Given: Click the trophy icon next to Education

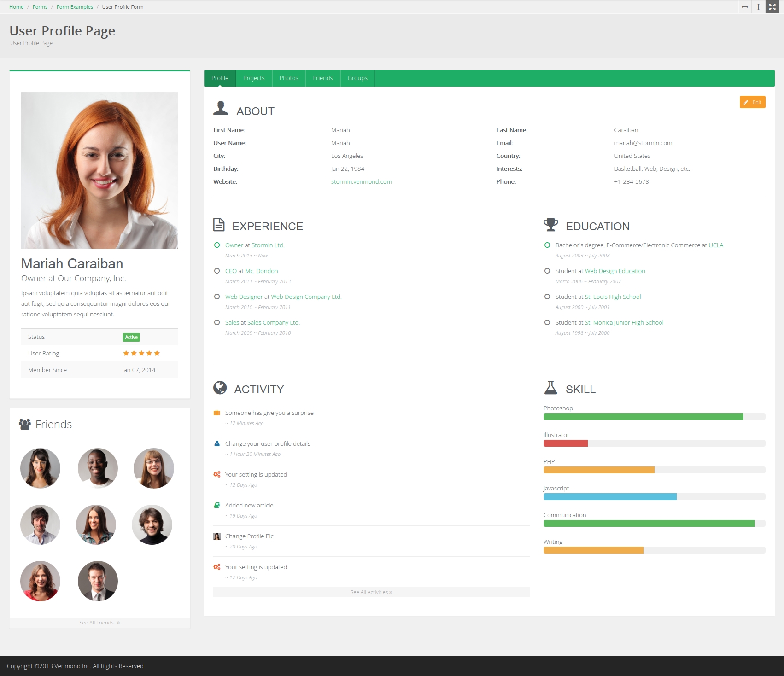Looking at the screenshot, I should click(x=550, y=225).
